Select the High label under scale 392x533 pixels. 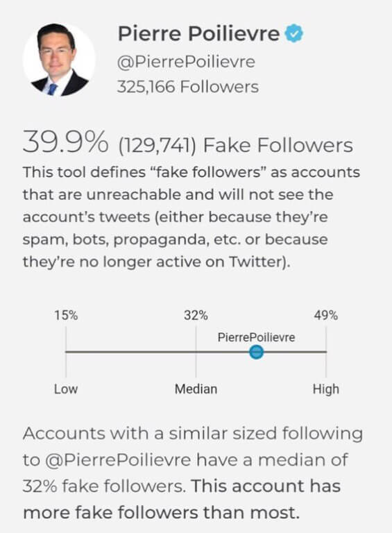[326, 389]
